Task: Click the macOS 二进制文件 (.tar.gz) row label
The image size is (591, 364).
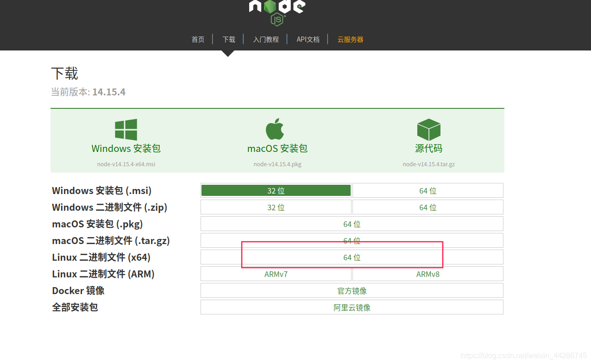Action: (x=111, y=240)
